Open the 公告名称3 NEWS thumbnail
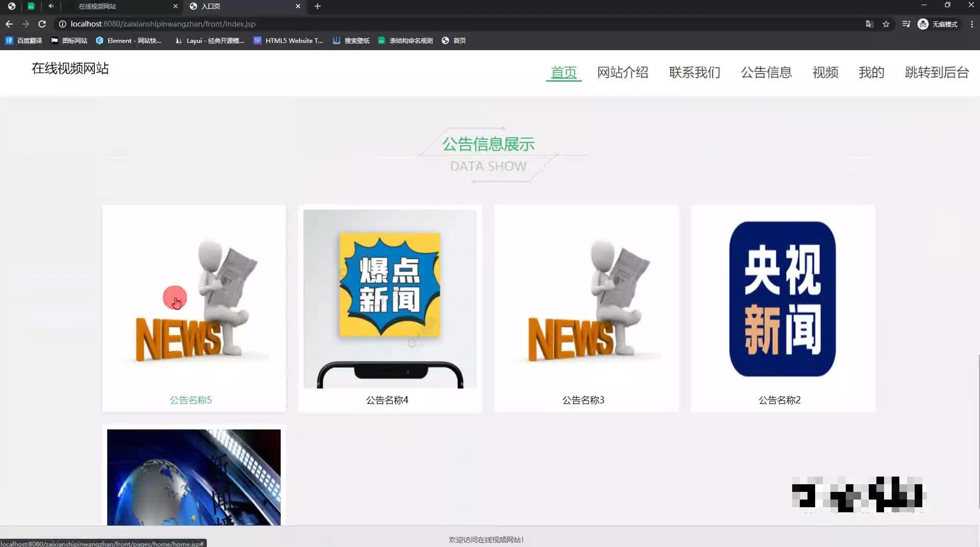The height and width of the screenshot is (547, 980). coord(586,299)
